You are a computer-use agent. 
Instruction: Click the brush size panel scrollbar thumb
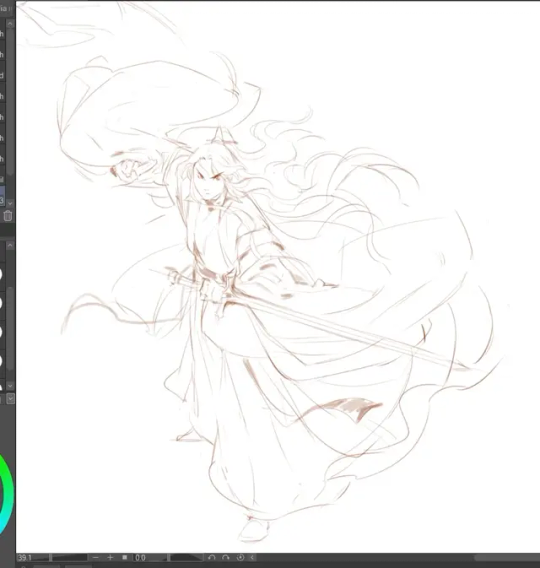10,328
